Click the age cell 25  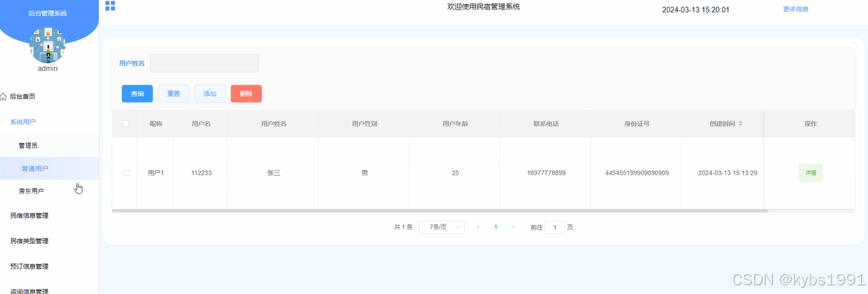[455, 173]
